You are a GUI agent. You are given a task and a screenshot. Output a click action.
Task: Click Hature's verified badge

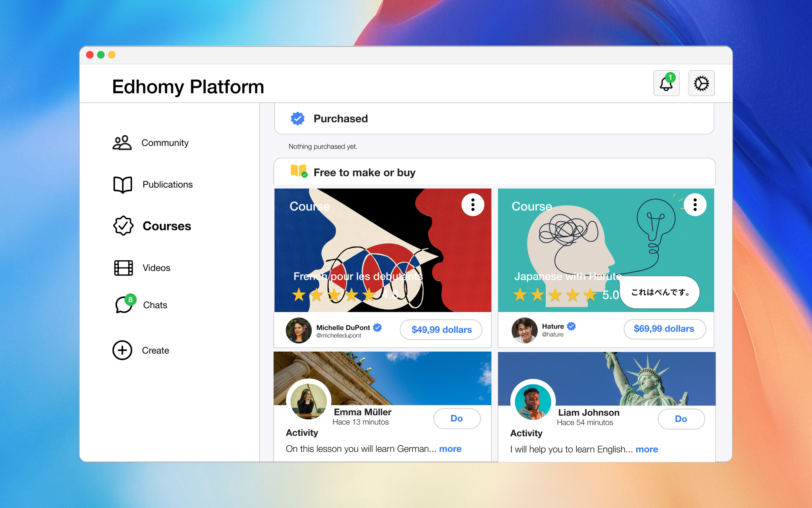click(x=572, y=326)
